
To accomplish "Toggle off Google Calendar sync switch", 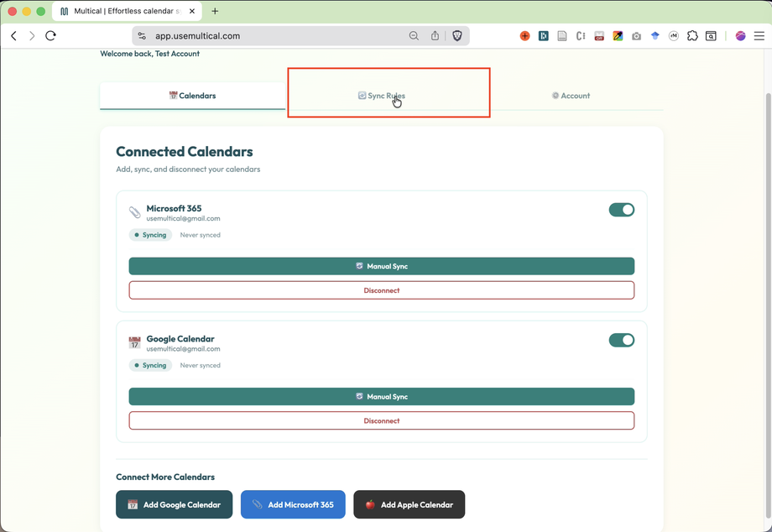I will [x=621, y=340].
